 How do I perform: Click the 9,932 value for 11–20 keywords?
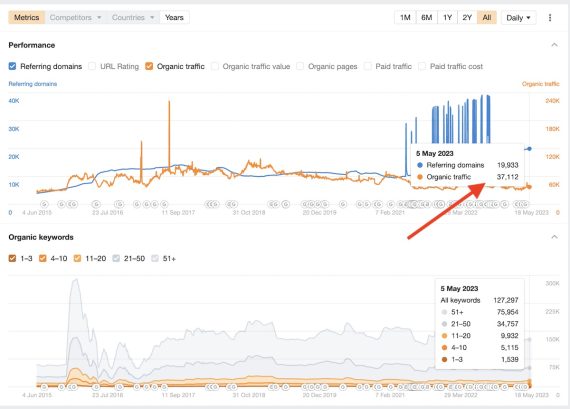(x=509, y=336)
